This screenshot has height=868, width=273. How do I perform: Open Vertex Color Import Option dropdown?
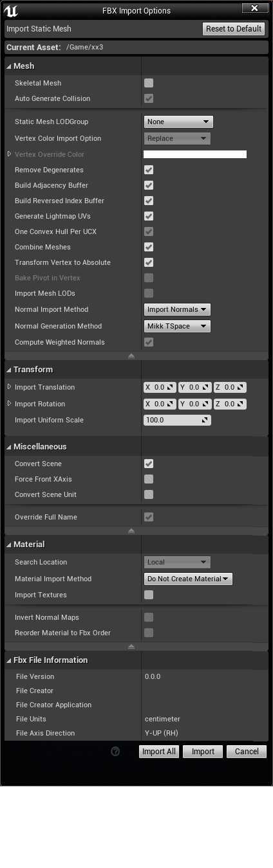[x=177, y=138]
